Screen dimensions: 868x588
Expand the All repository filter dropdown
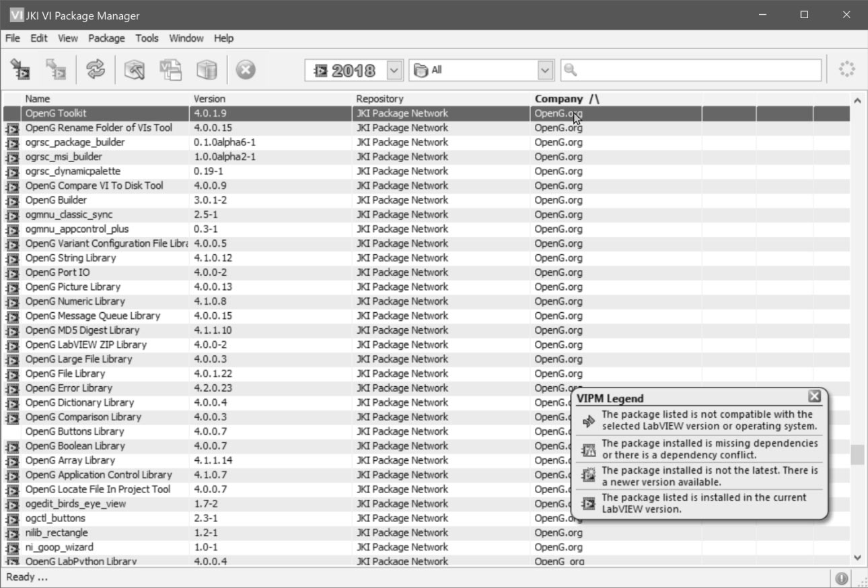545,70
